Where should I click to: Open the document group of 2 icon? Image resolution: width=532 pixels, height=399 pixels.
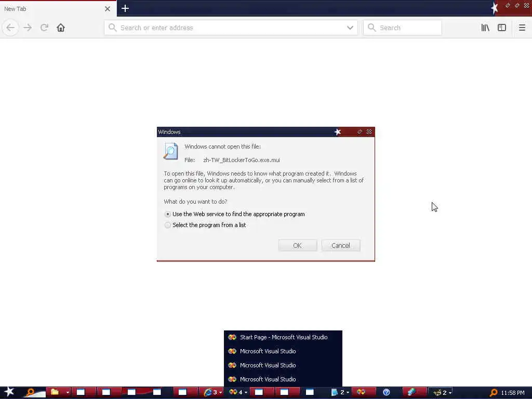335,392
